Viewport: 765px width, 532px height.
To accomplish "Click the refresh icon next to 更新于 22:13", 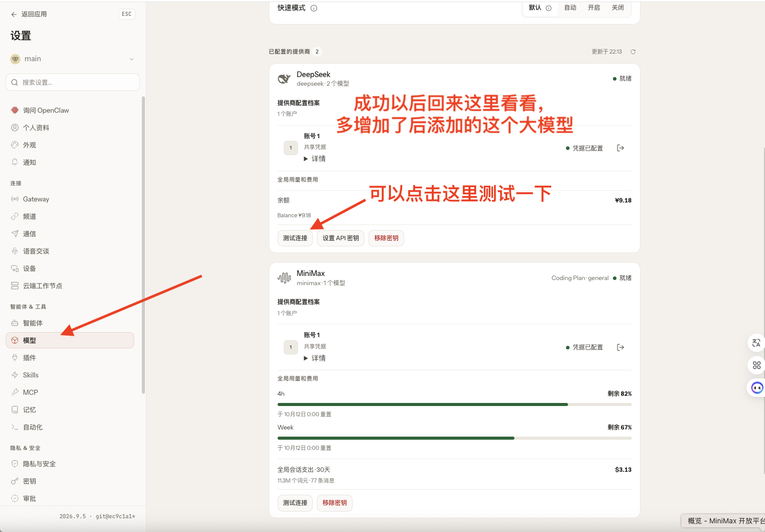I will [x=633, y=52].
